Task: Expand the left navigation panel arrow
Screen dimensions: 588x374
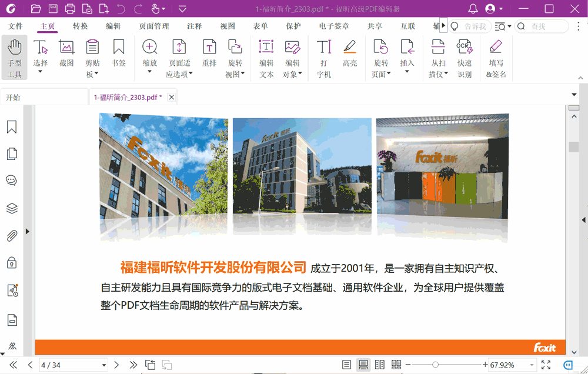Action: [x=28, y=232]
